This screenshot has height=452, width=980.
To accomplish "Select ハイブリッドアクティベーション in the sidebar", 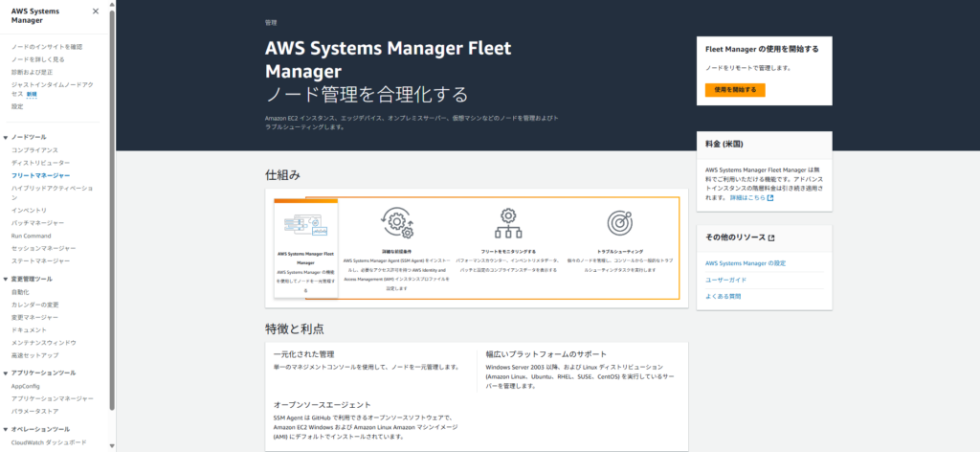I will pyautogui.click(x=52, y=192).
